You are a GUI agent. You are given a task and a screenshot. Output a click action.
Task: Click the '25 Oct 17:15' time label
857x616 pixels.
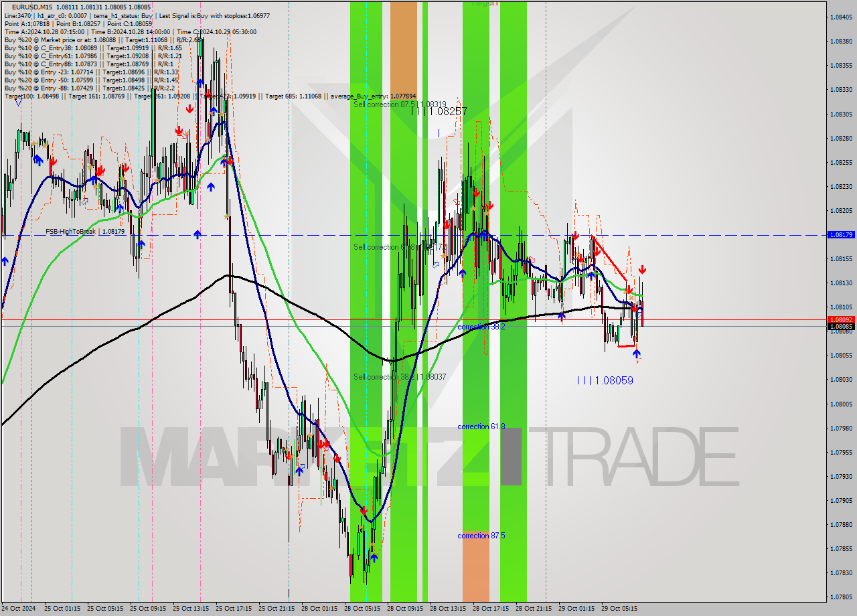(x=233, y=609)
